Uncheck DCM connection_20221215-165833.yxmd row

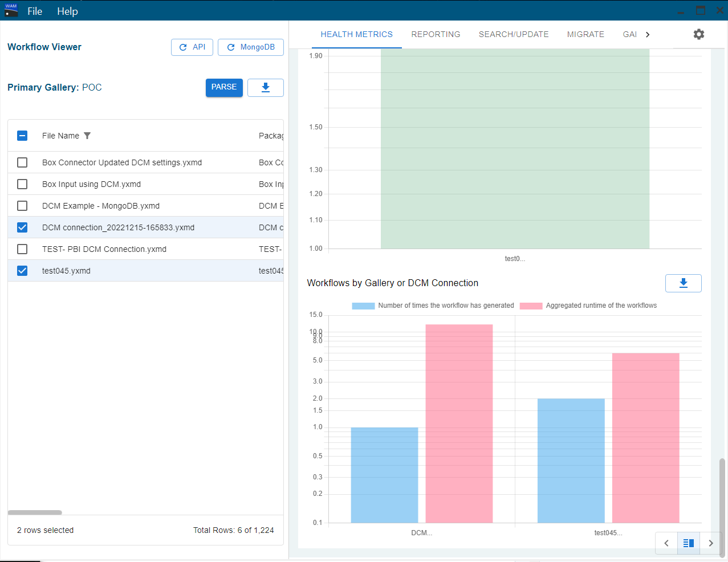pos(22,227)
